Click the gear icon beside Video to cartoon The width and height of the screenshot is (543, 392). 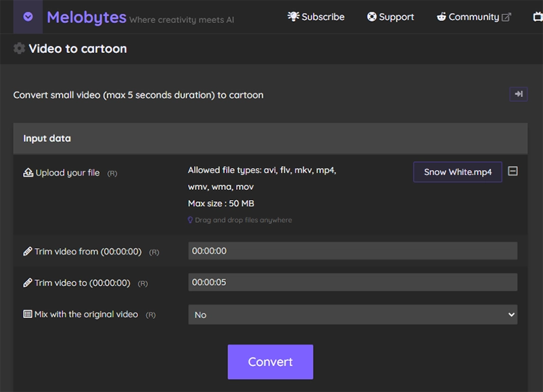point(20,49)
